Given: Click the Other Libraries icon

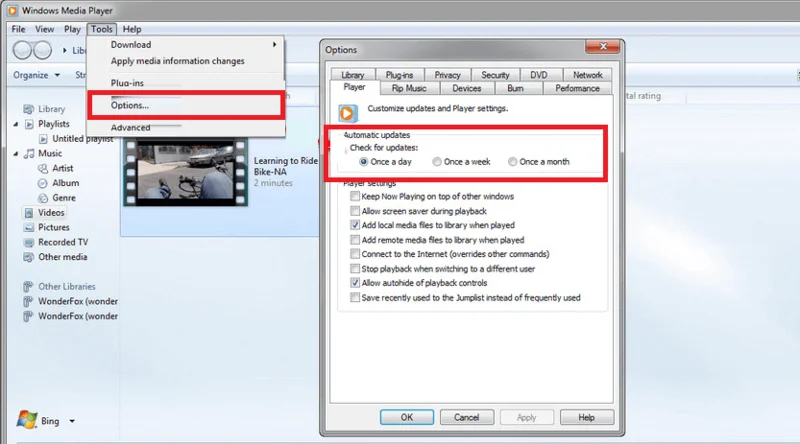Looking at the screenshot, I should [x=29, y=287].
